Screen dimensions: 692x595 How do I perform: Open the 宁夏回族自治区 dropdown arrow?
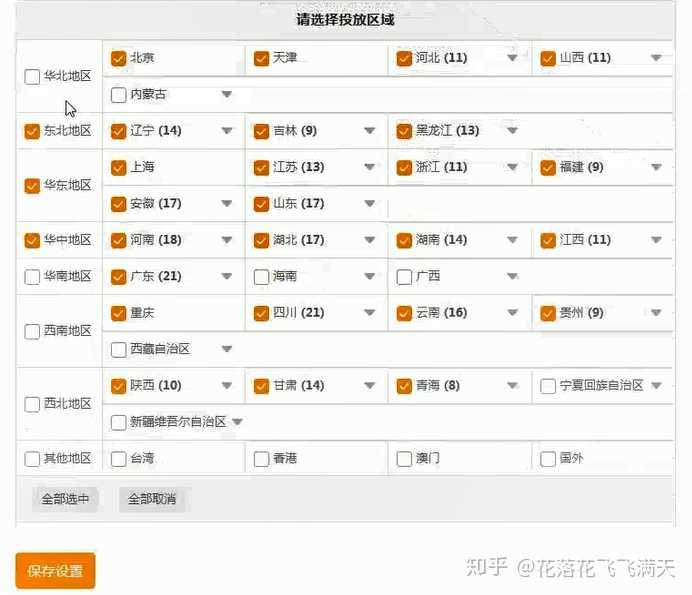(657, 386)
